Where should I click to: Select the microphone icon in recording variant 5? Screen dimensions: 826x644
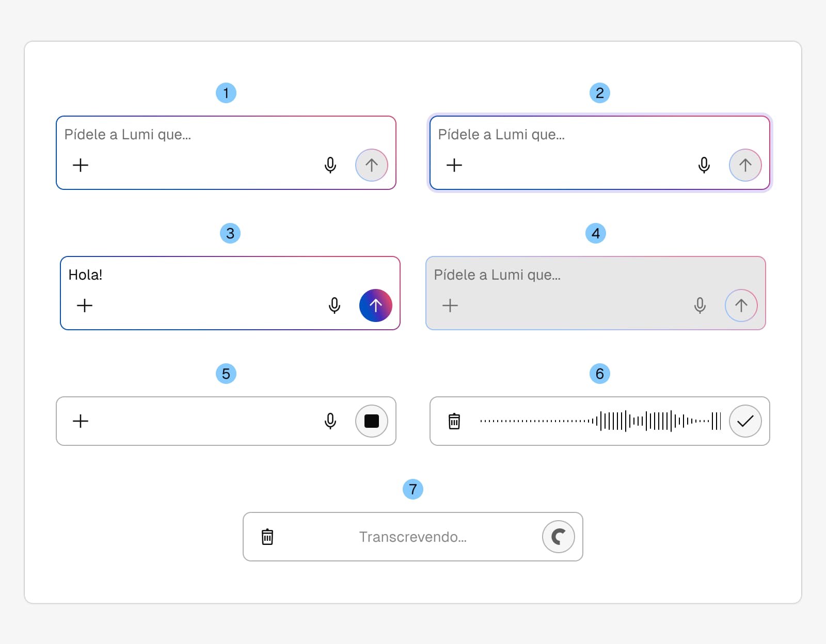330,421
